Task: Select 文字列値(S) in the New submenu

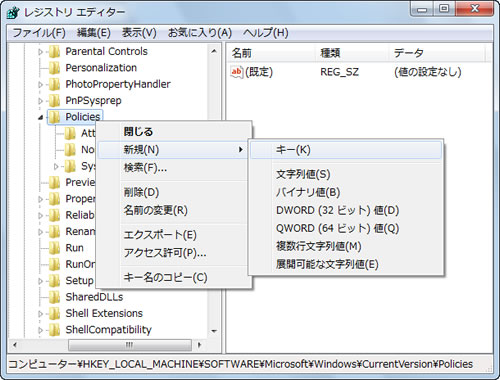Action: (x=346, y=174)
